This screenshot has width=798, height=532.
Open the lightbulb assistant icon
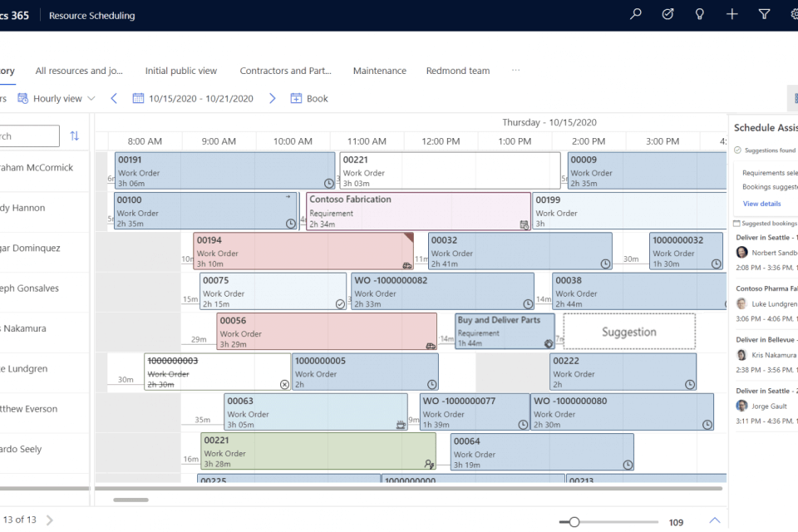coord(700,15)
